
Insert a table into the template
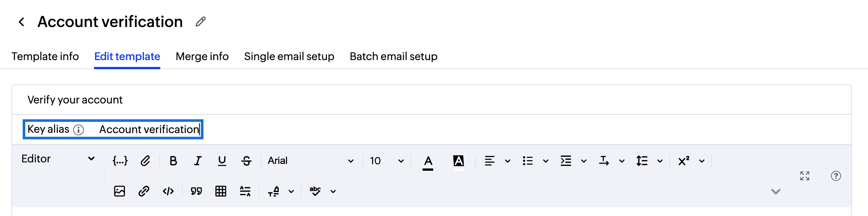click(221, 191)
